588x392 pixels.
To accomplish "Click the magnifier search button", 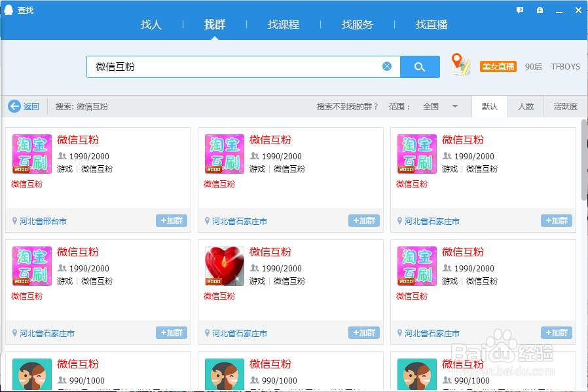I will pos(420,67).
